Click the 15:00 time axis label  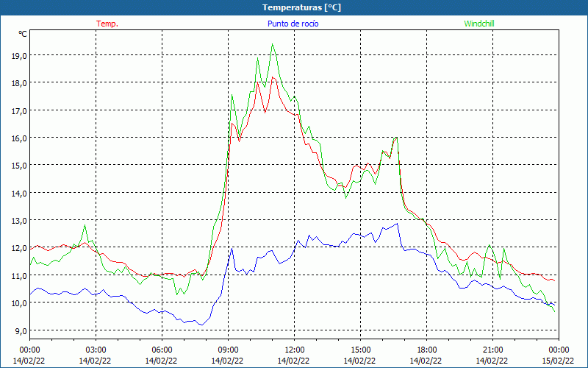click(x=360, y=350)
